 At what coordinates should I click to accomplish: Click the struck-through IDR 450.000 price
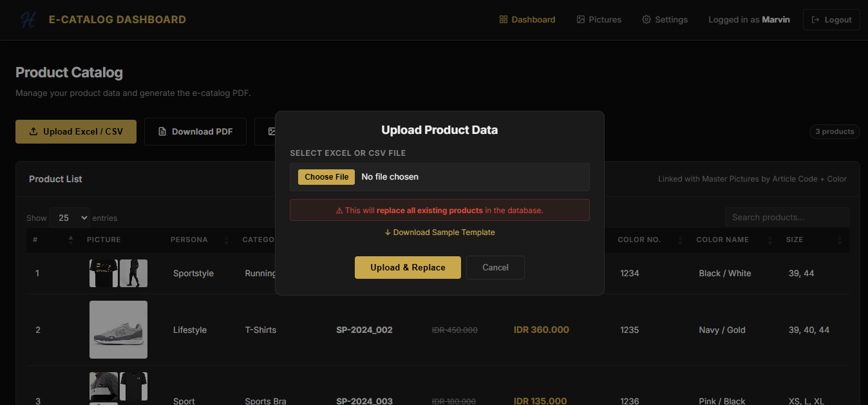pos(455,330)
